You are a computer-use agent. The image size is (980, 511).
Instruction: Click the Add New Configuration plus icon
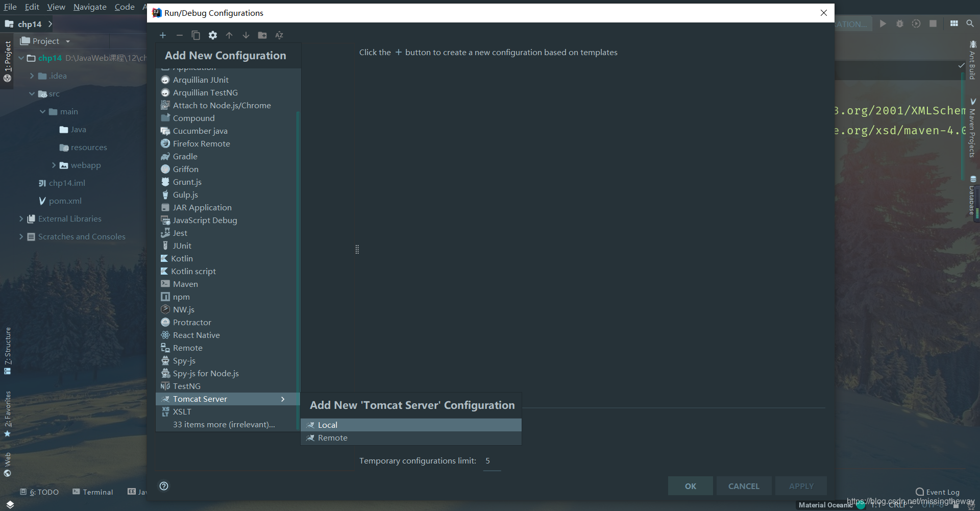pos(163,35)
